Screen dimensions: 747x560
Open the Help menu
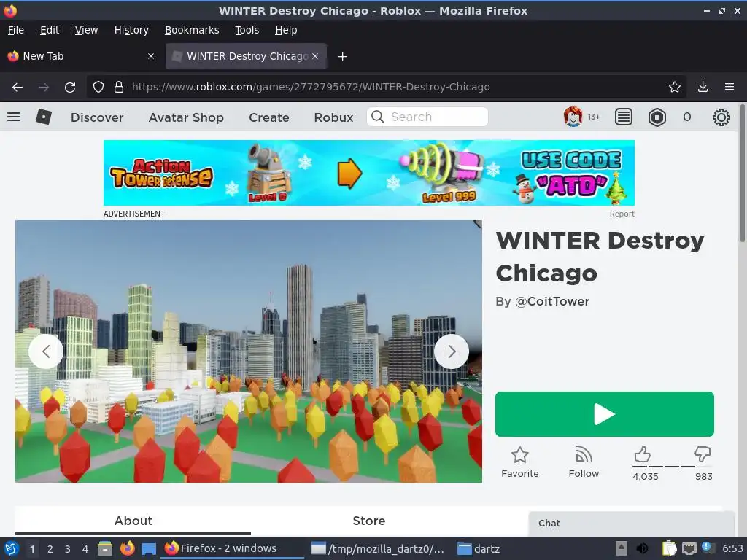coord(286,30)
